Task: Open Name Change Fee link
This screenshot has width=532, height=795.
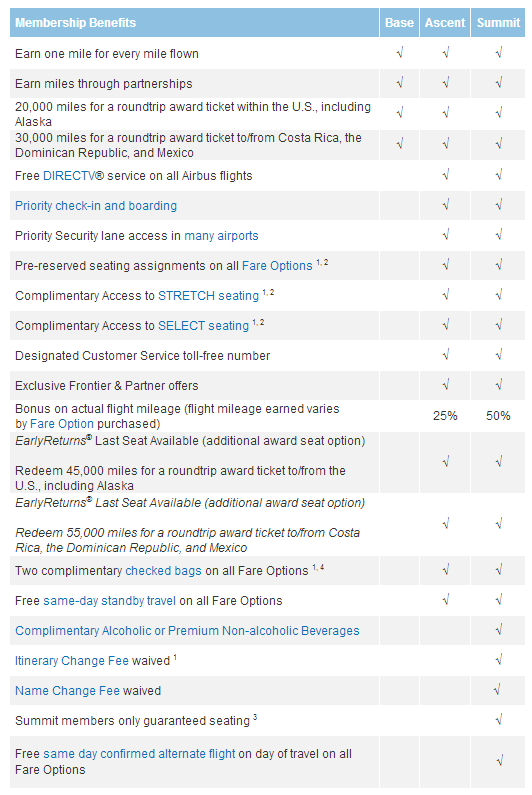Action: [67, 691]
